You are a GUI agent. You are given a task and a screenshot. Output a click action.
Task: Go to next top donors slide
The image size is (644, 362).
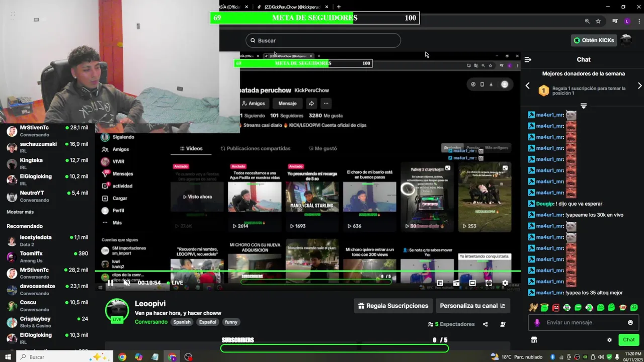[x=639, y=86]
